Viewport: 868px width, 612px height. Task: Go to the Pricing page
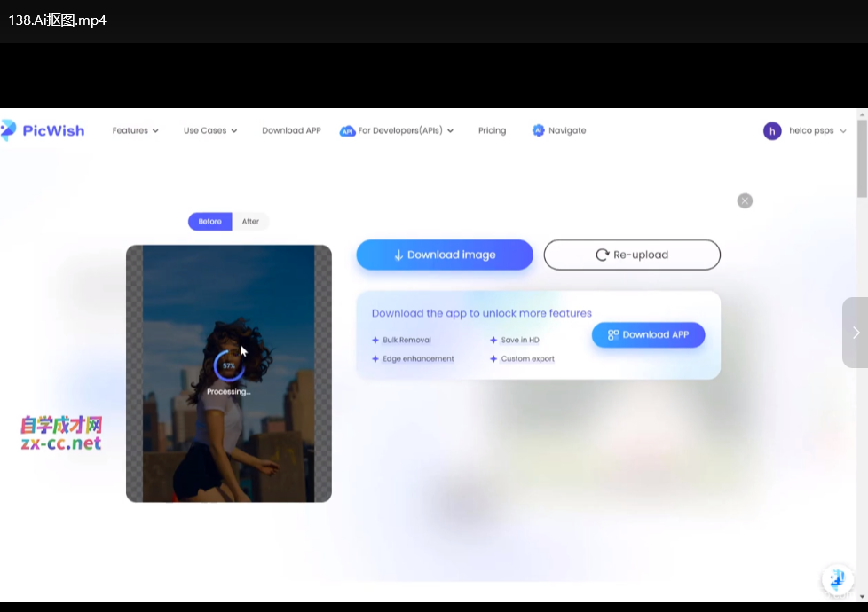(x=492, y=130)
